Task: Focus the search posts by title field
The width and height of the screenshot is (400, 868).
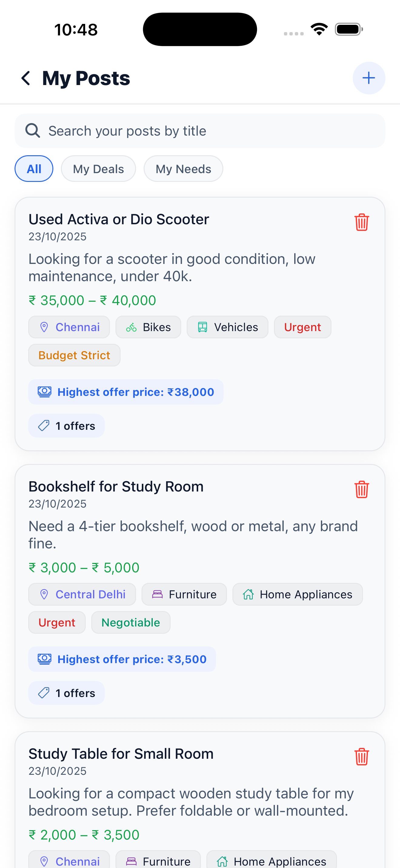Action: click(209, 131)
